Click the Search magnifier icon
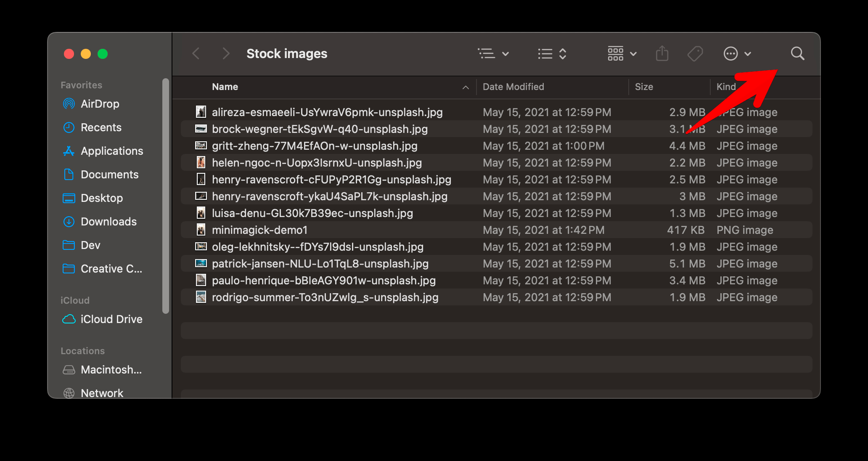 point(797,54)
